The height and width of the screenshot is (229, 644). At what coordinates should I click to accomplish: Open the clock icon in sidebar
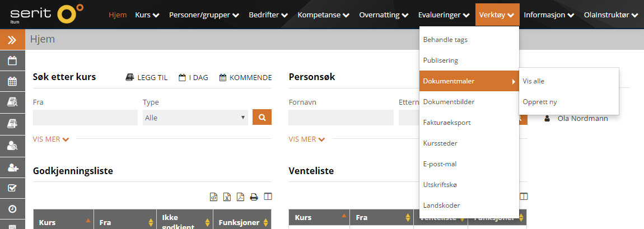(12, 209)
